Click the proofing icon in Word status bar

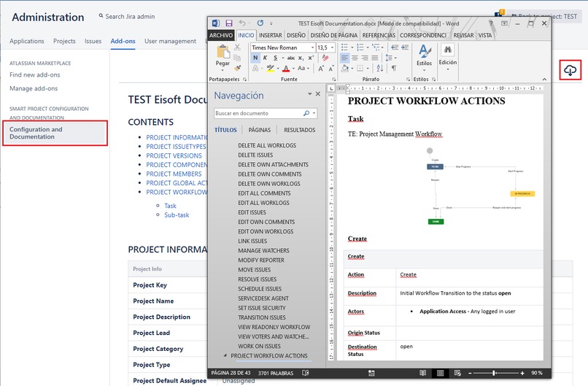click(x=306, y=373)
